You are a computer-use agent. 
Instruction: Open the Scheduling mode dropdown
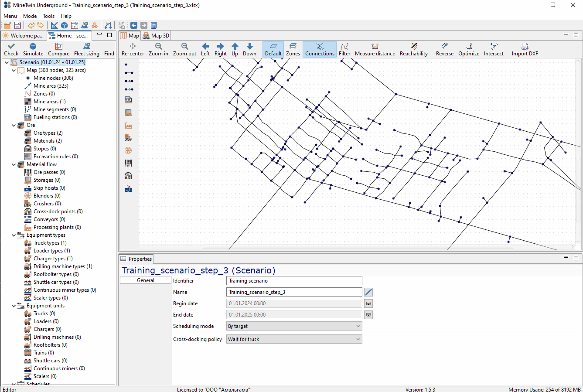294,326
